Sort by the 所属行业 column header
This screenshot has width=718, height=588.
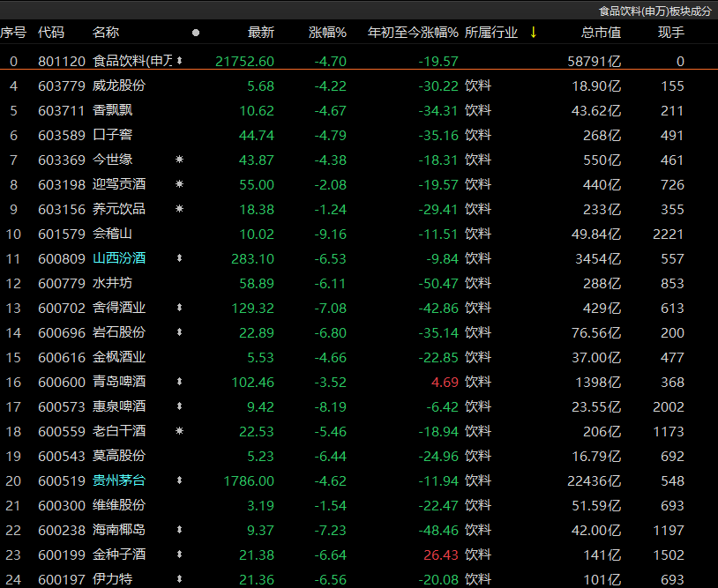[491, 33]
